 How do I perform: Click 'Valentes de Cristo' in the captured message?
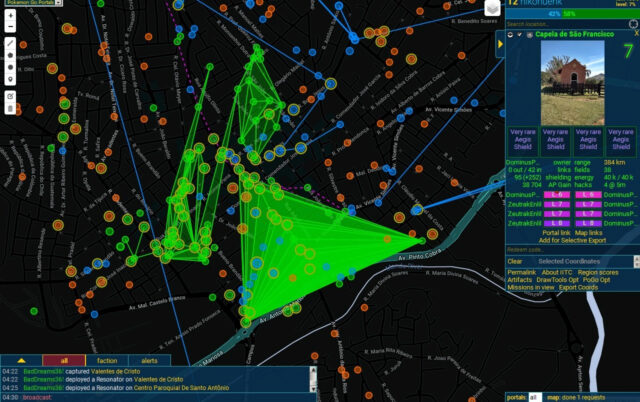[x=116, y=371]
